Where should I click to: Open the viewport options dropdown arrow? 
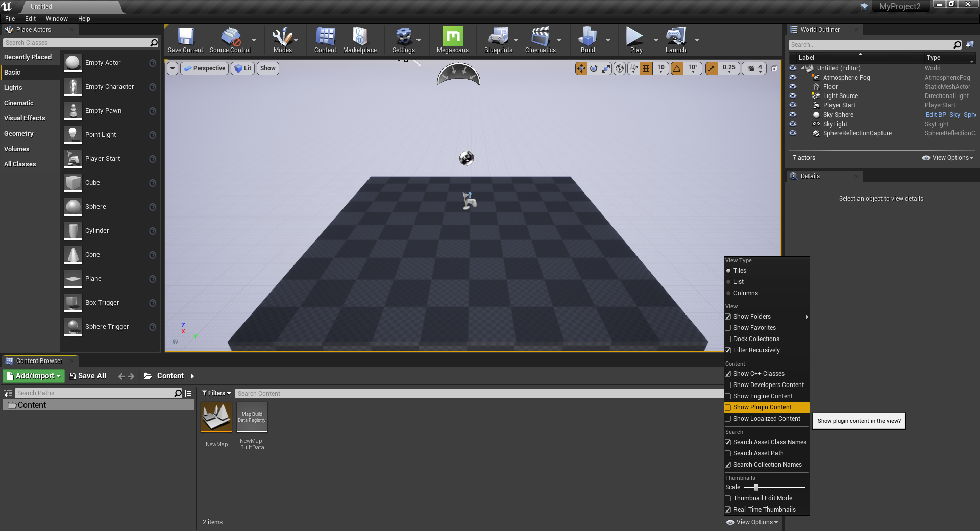click(173, 68)
